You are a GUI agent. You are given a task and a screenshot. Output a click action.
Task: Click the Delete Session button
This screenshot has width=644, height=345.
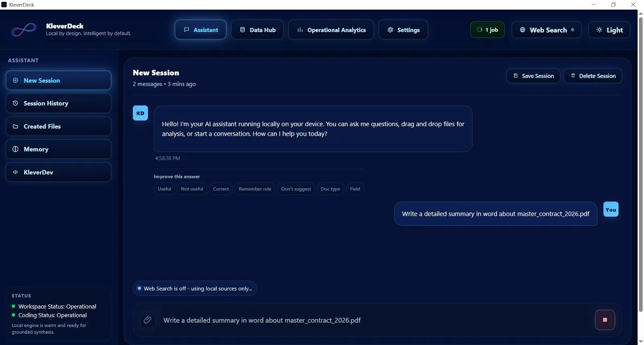point(593,76)
